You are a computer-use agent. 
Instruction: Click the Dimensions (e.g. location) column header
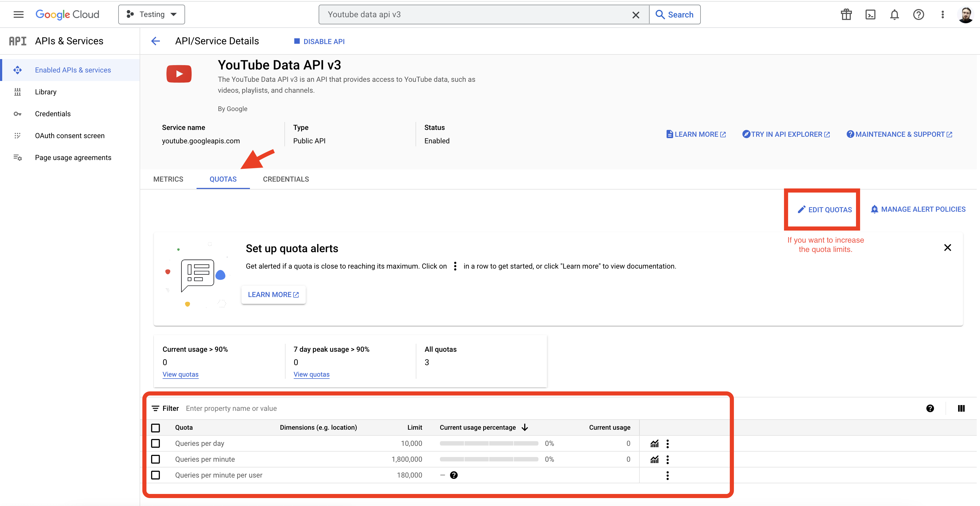(x=318, y=427)
